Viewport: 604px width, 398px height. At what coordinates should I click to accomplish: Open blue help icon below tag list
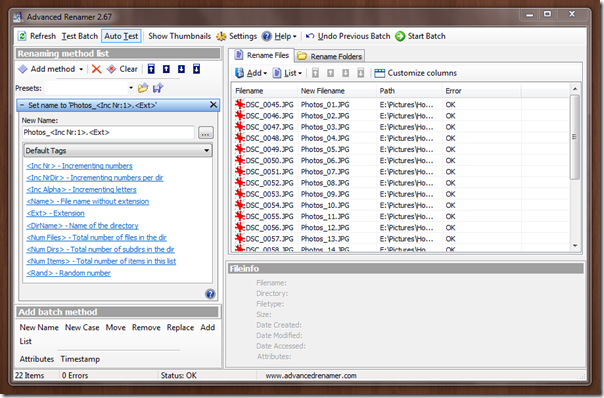click(x=210, y=294)
